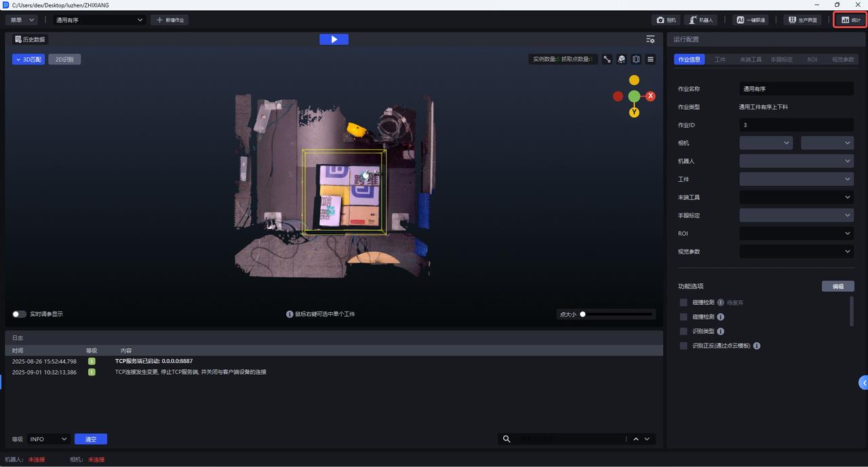Click the 3D cube view icon
The height and width of the screenshot is (467, 868).
(x=621, y=60)
